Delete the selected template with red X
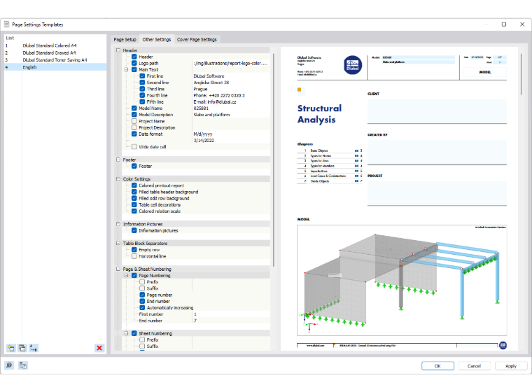Screen dimensions: 532x392 coord(99,348)
